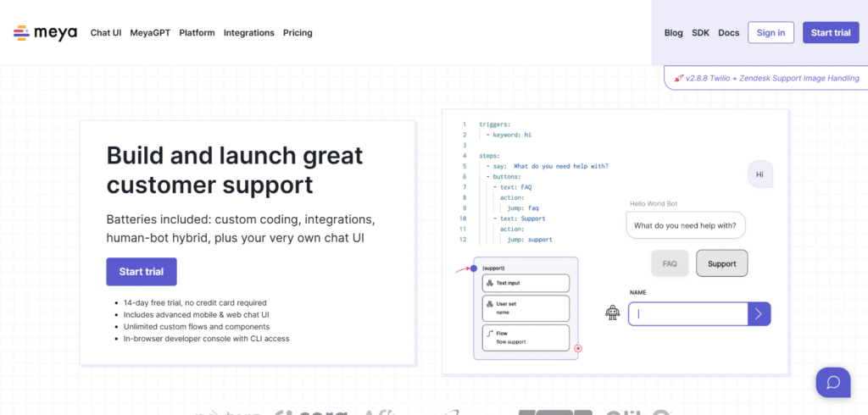Click the red end marker of the support flow
The image size is (868, 415).
coord(578,349)
